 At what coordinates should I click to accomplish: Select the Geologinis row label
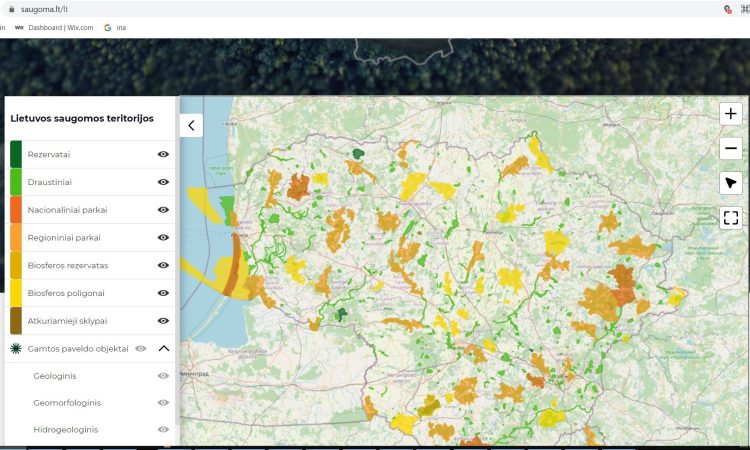click(55, 376)
